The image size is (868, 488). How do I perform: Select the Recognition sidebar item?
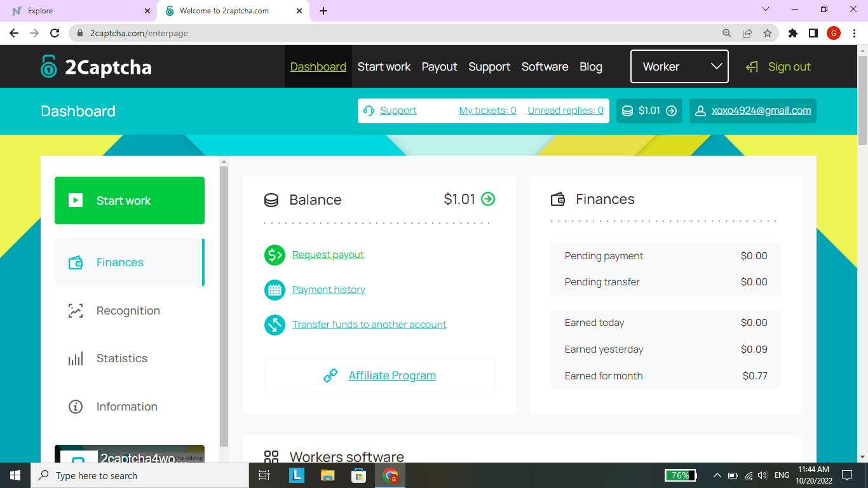click(x=130, y=311)
